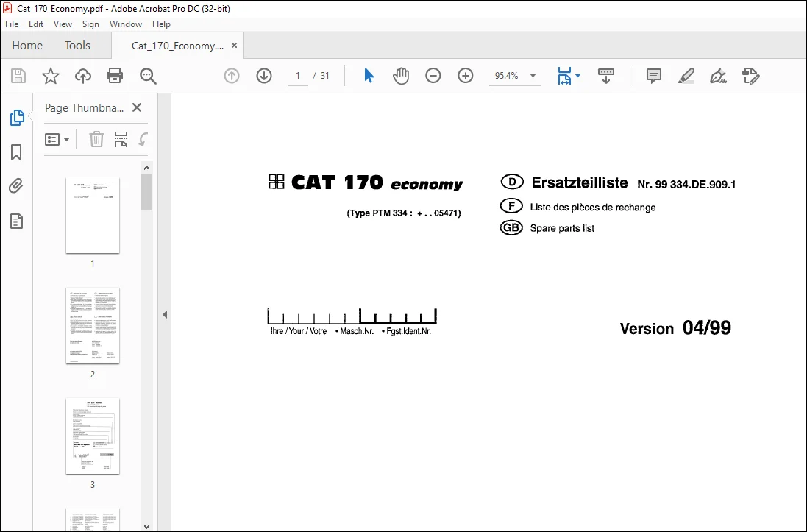The height and width of the screenshot is (532, 807).
Task: Activate the Selection arrow tool
Action: pos(369,76)
